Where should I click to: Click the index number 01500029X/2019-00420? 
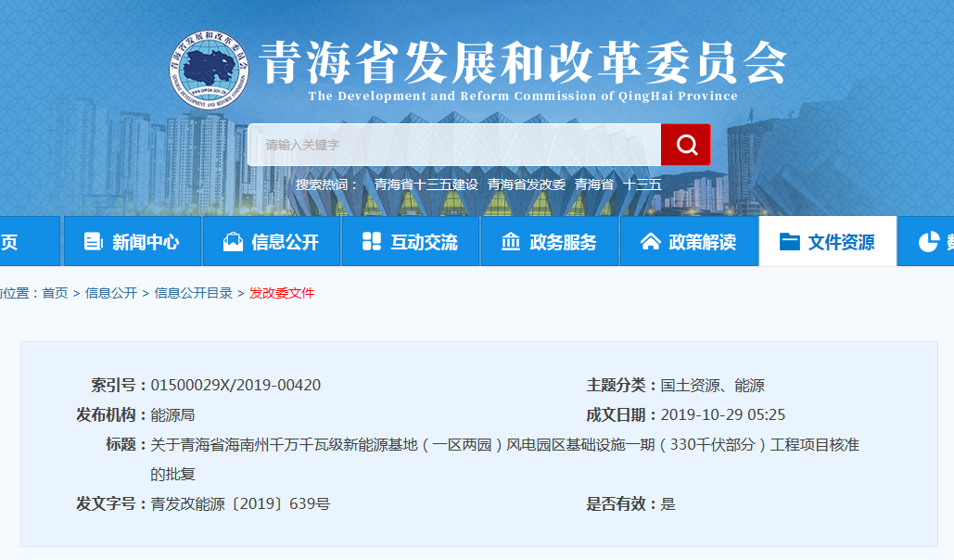click(235, 386)
